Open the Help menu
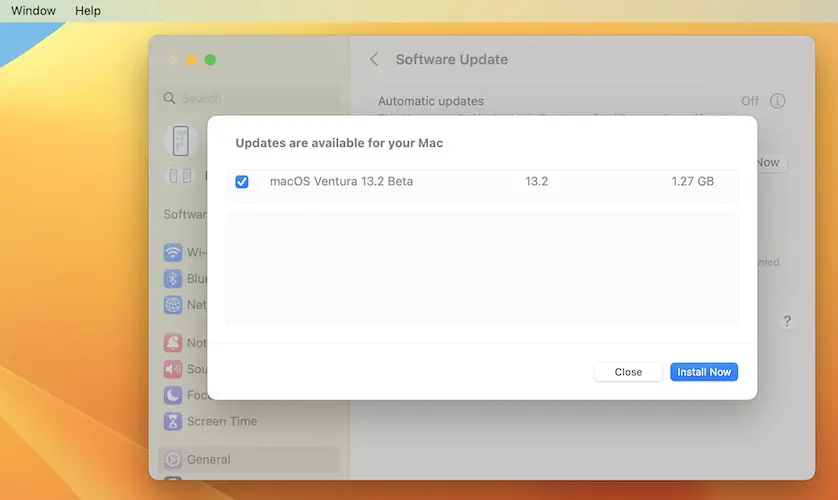 (x=88, y=11)
